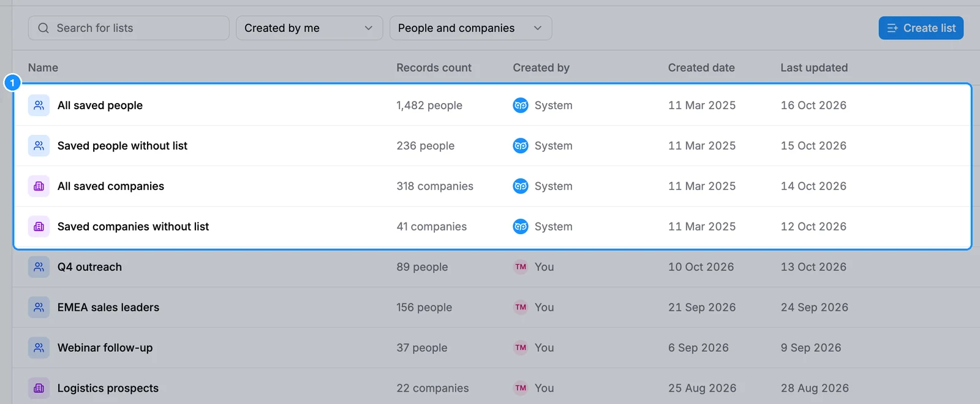
Task: Click the 9 Sep 2026 last updated date
Action: pos(811,348)
